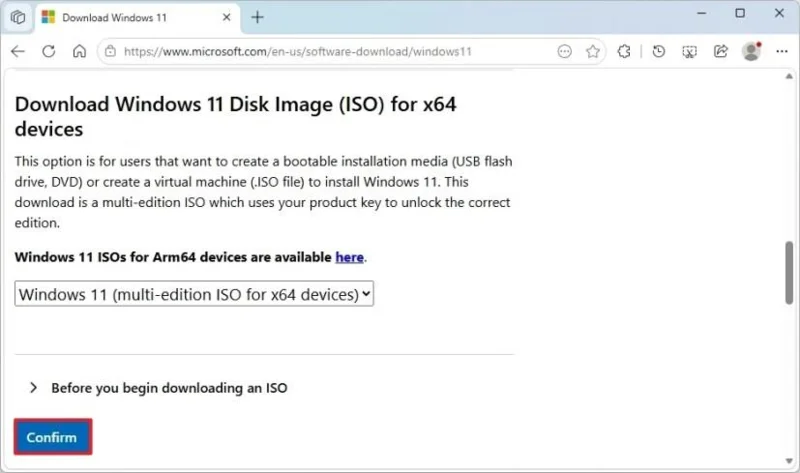Viewport: 800px width, 473px height.
Task: Go back to previous page
Action: point(18,51)
